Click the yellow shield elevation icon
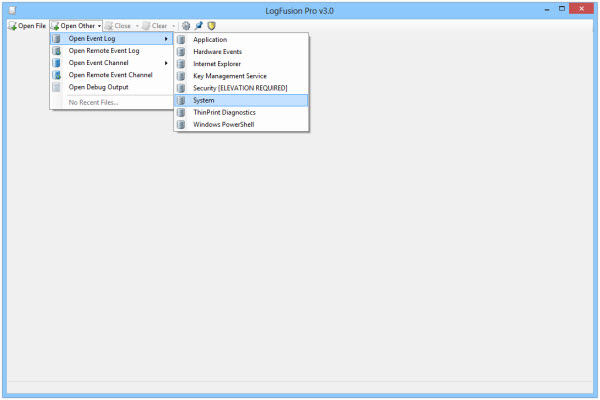This screenshot has width=600, height=400. [211, 26]
